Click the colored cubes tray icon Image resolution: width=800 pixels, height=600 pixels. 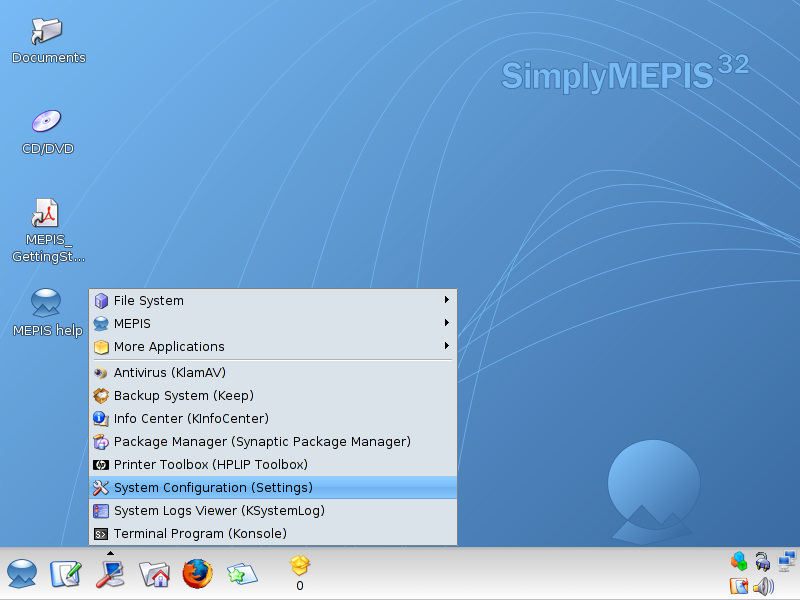(x=739, y=561)
